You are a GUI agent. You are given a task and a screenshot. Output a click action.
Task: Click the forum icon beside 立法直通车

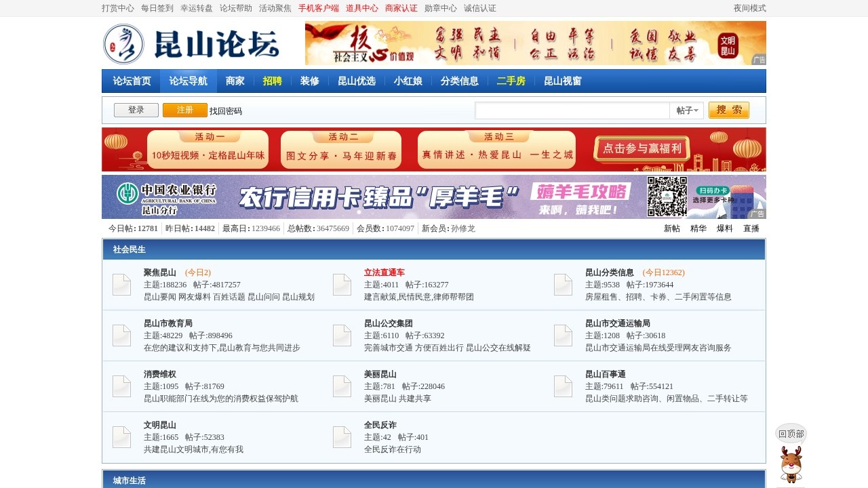click(342, 285)
